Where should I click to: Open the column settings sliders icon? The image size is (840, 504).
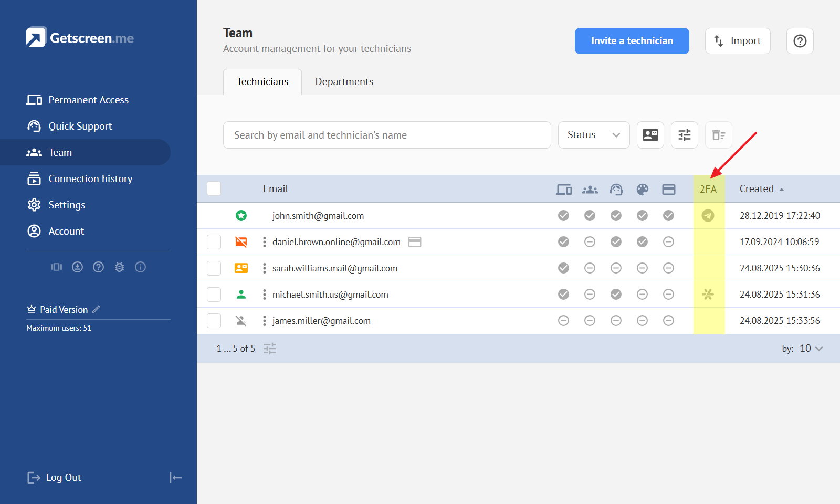pyautogui.click(x=684, y=135)
